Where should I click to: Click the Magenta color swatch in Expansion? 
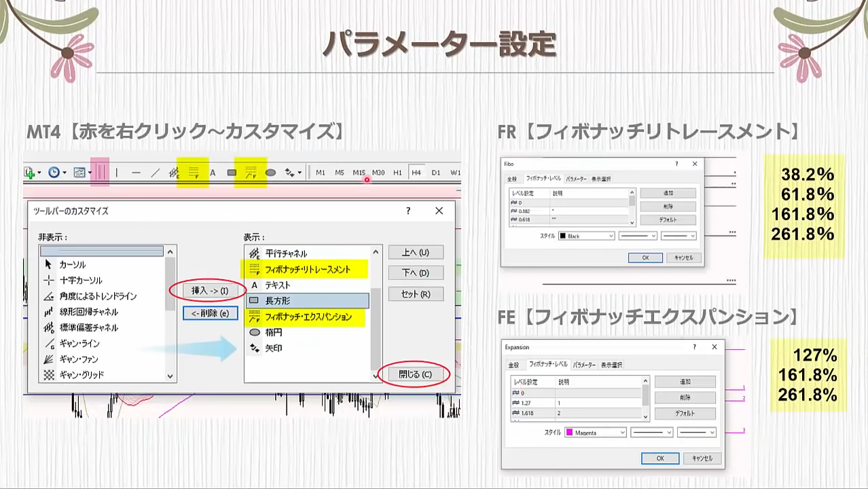569,433
